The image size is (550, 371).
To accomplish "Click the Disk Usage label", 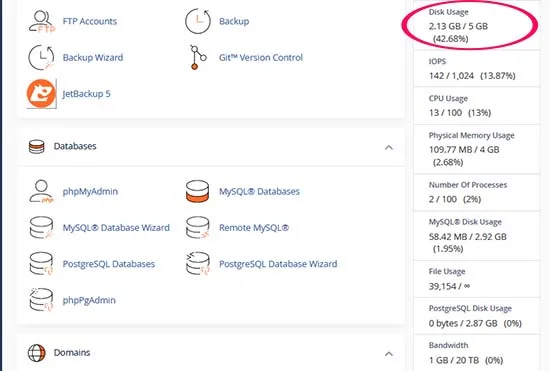I will pos(449,12).
